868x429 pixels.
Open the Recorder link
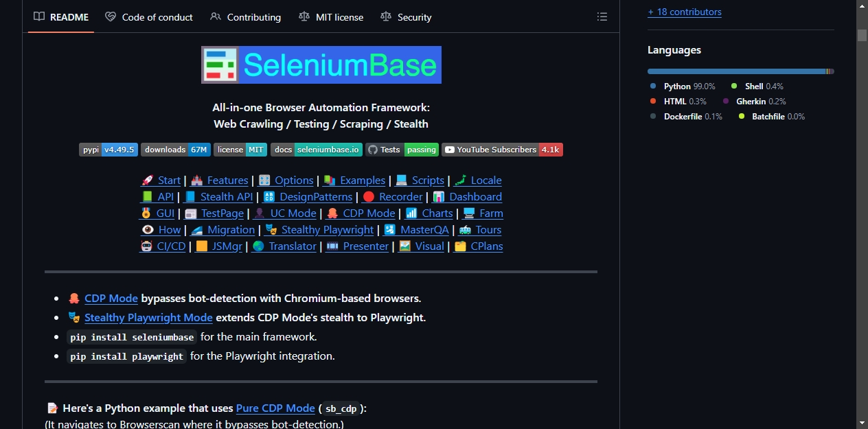(392, 197)
